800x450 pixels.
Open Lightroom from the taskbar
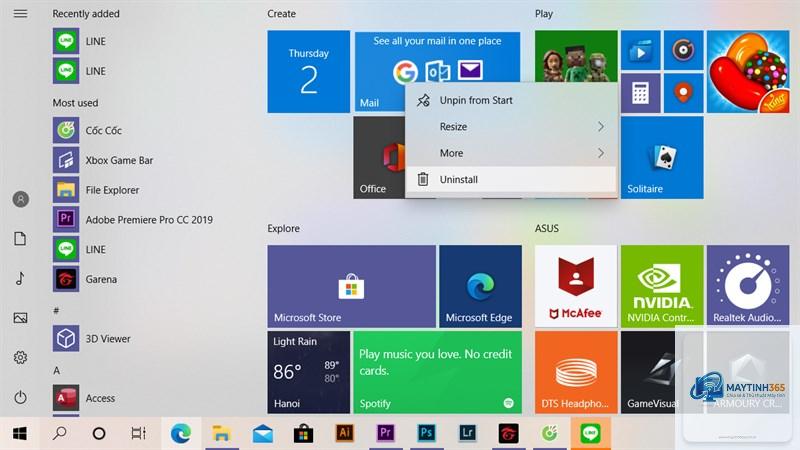[x=467, y=434]
